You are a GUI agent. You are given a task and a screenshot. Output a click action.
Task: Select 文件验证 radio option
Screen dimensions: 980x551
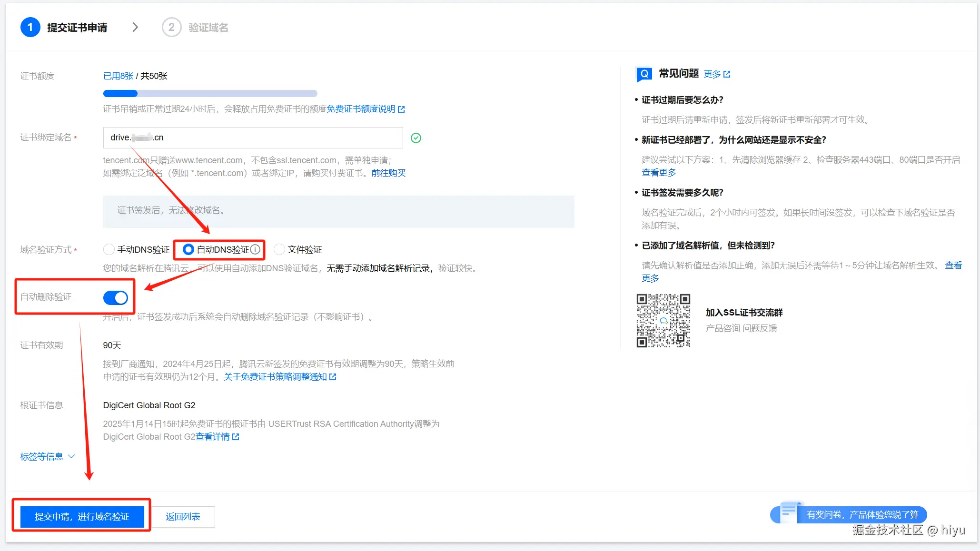[279, 249]
